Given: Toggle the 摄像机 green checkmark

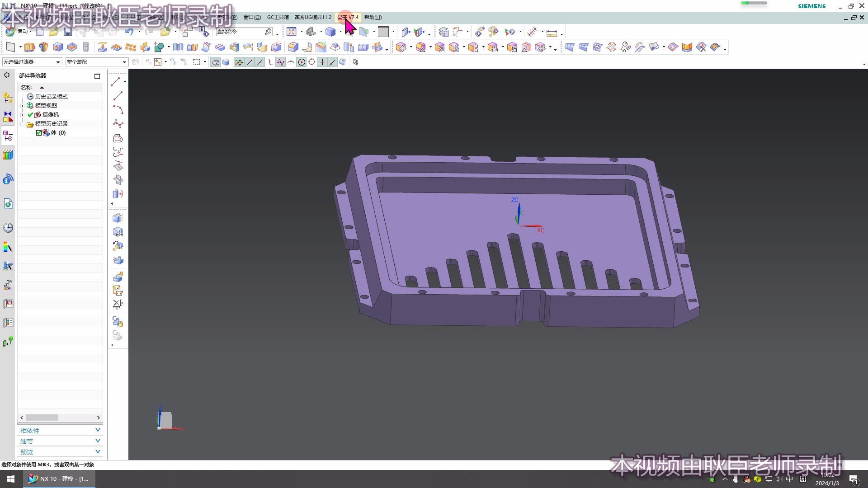Looking at the screenshot, I should pos(30,115).
